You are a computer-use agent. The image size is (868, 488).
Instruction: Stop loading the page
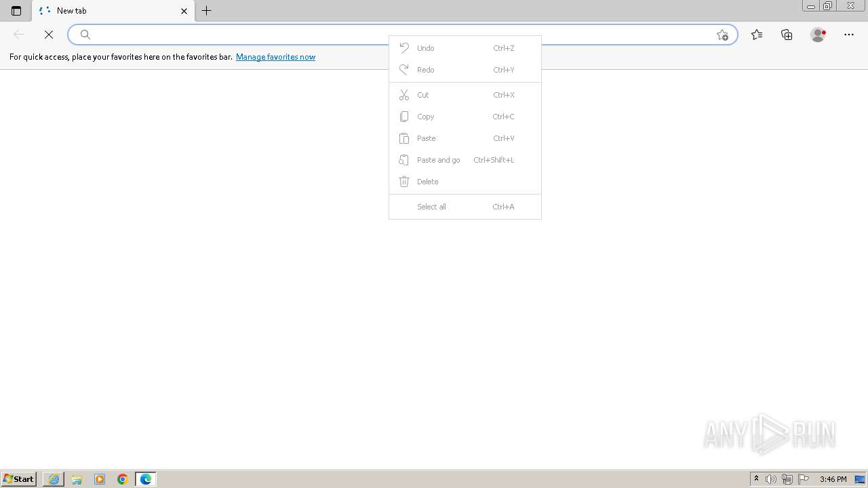pyautogui.click(x=49, y=35)
